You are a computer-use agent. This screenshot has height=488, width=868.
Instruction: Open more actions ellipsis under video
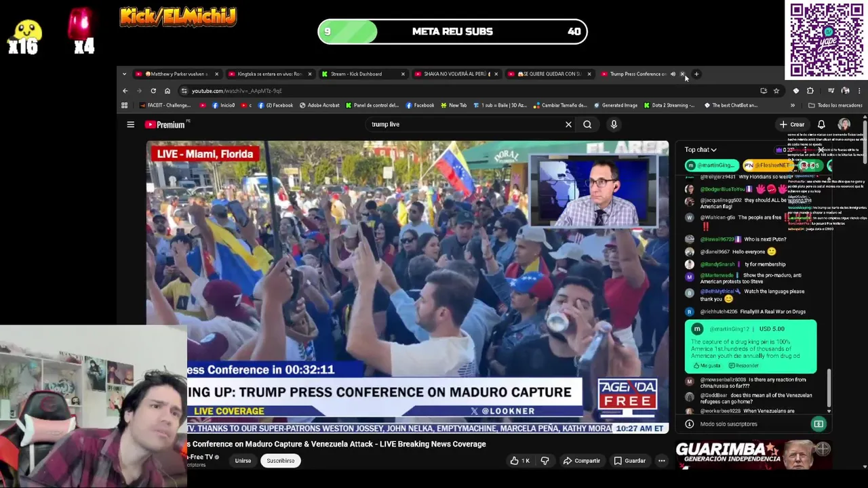pyautogui.click(x=661, y=461)
